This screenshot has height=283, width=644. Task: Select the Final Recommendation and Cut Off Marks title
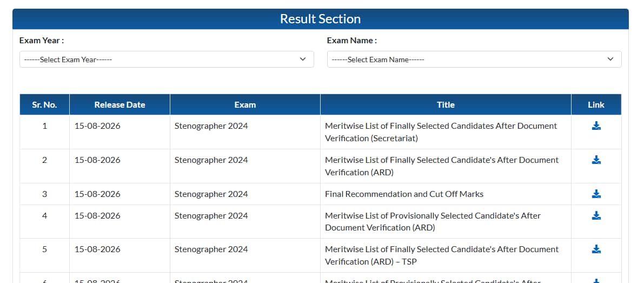click(x=404, y=194)
